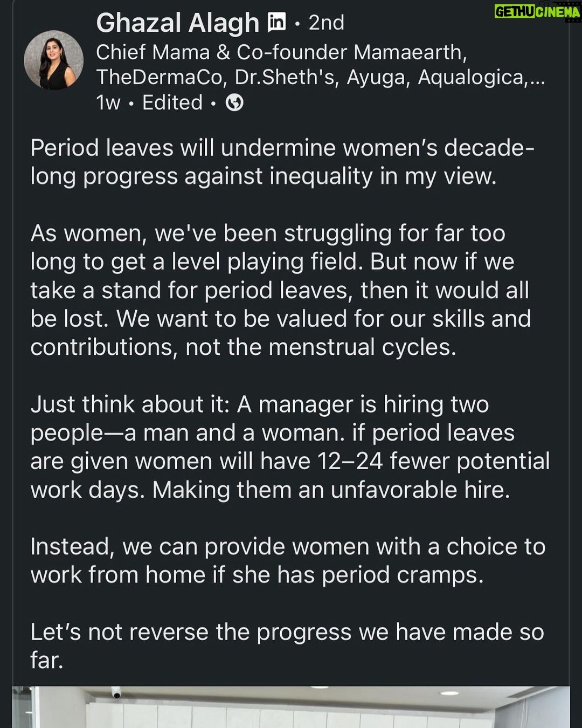Click the 2nd connection degree label
This screenshot has height=728, width=582.
pos(326,23)
